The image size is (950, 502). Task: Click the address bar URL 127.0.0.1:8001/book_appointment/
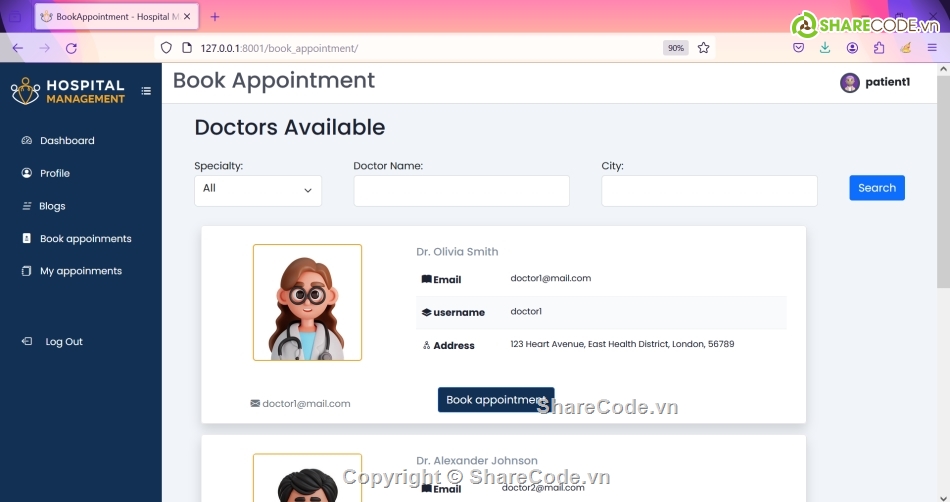point(279,48)
